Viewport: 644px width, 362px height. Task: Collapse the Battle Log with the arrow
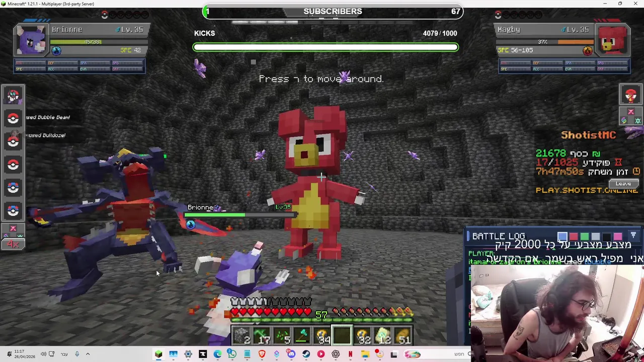click(x=633, y=236)
